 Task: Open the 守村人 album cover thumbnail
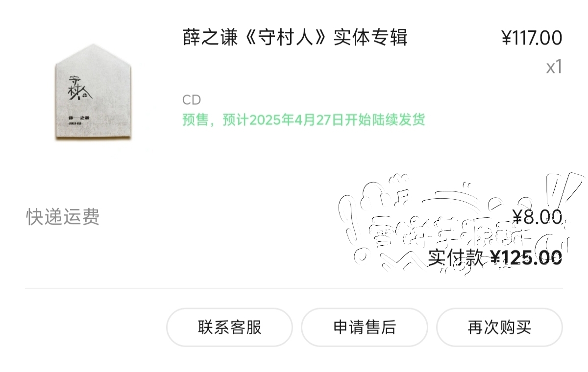pos(95,93)
